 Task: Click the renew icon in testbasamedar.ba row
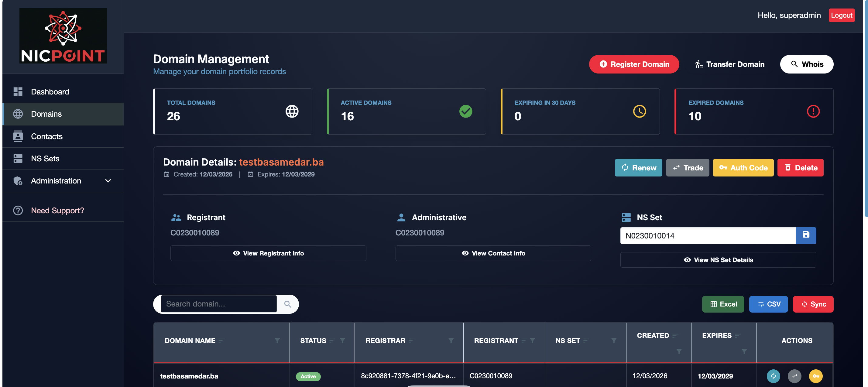pyautogui.click(x=773, y=376)
